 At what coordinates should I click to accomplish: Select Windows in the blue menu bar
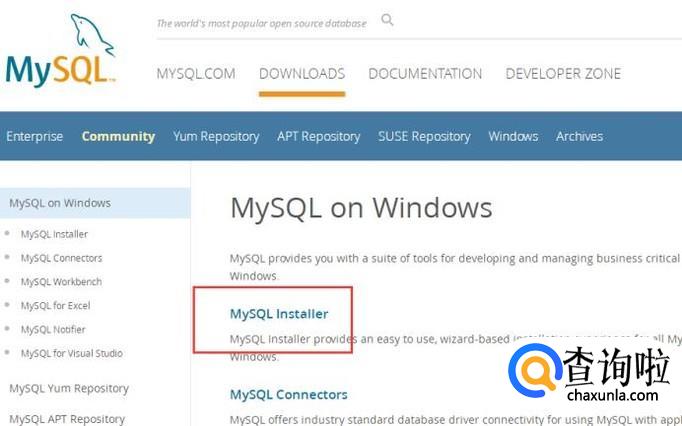tap(513, 136)
